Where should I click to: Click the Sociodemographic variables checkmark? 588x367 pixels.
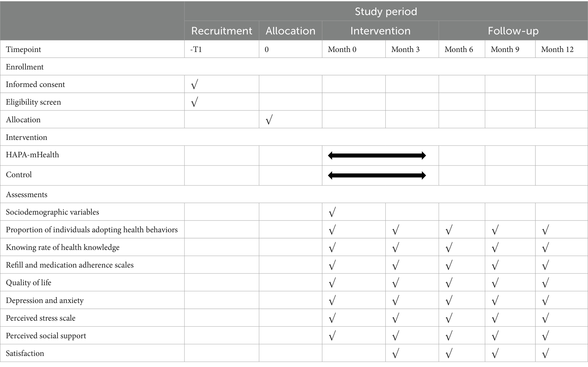pyautogui.click(x=332, y=212)
